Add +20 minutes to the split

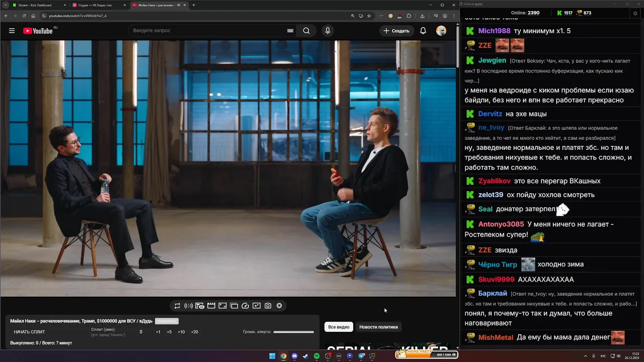195,332
